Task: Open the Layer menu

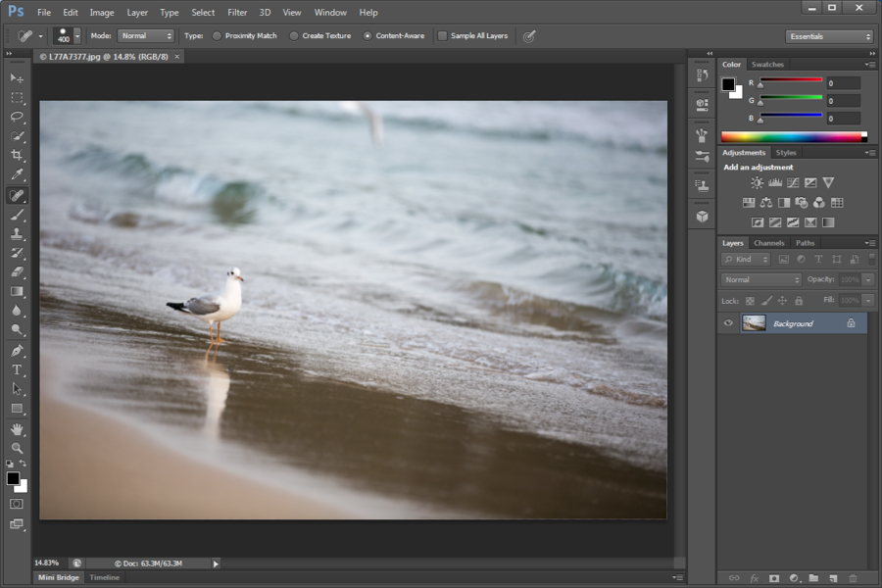Action: pyautogui.click(x=136, y=13)
